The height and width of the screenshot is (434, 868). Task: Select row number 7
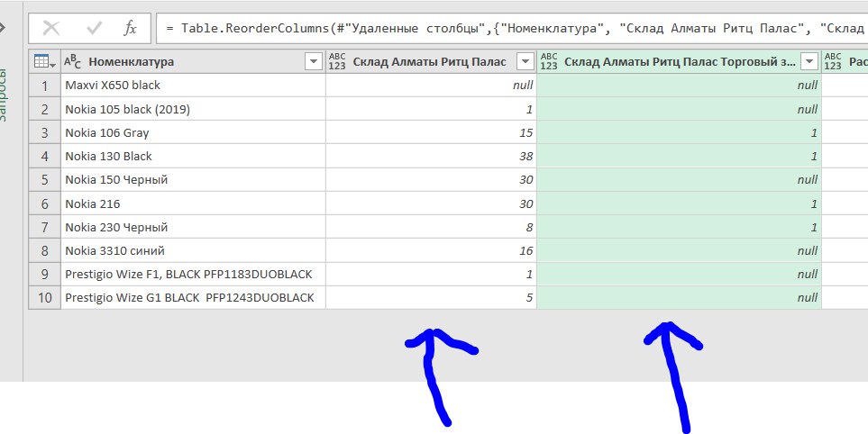pos(44,227)
